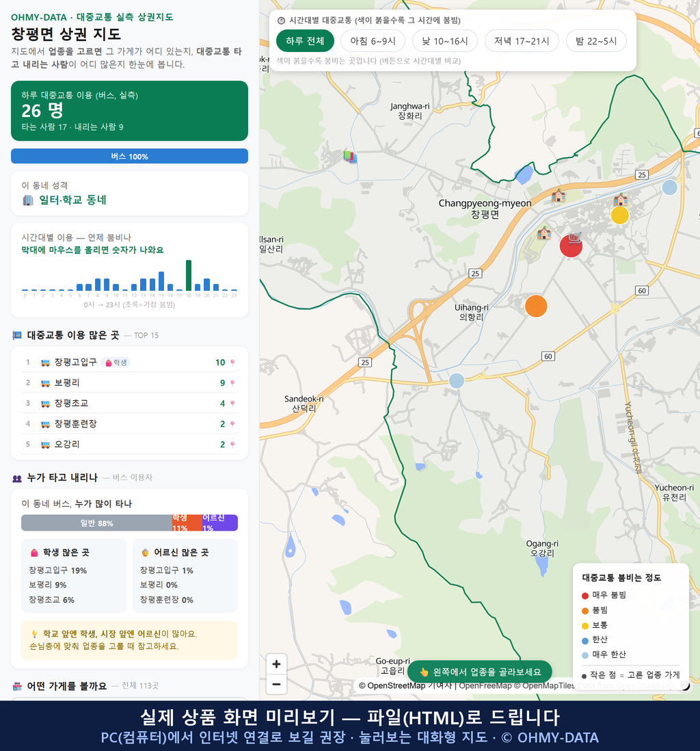Choose the 낮 10~16시 time range
The height and width of the screenshot is (751, 700).
click(445, 41)
